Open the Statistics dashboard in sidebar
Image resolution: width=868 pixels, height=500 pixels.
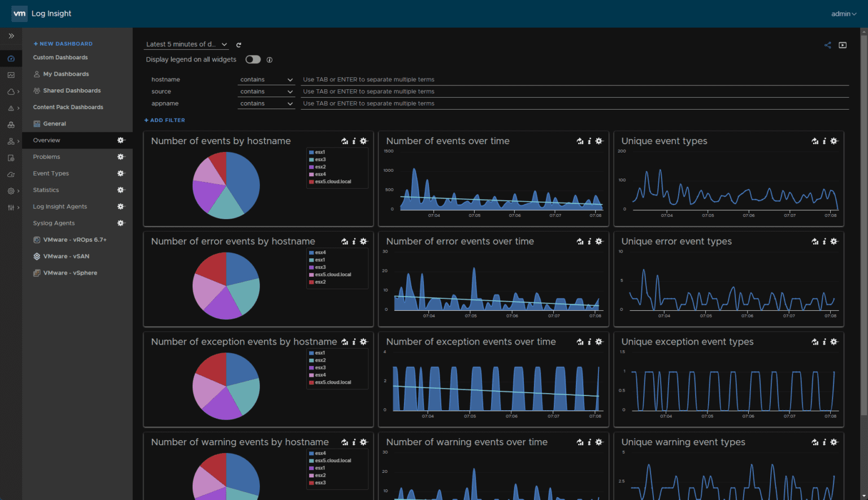46,190
